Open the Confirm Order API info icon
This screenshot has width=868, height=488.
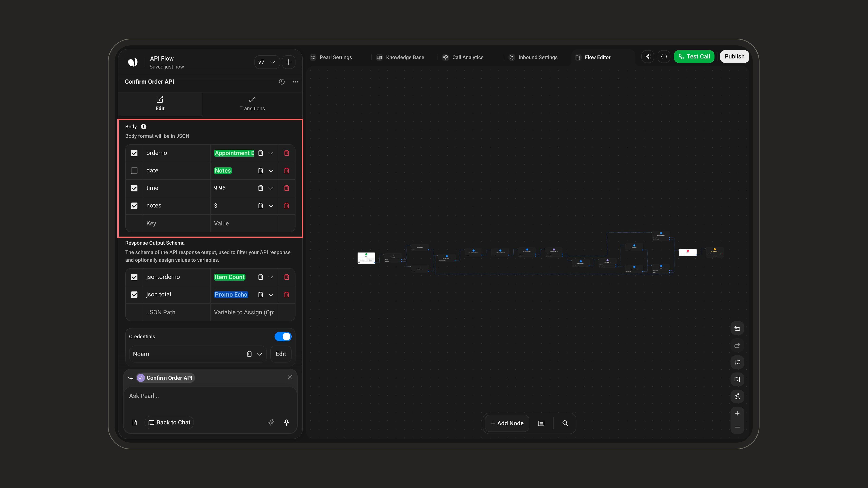click(x=282, y=82)
